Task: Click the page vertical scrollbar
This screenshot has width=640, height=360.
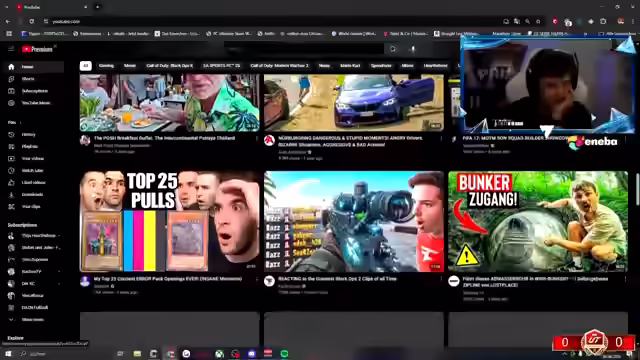Action: point(637,190)
